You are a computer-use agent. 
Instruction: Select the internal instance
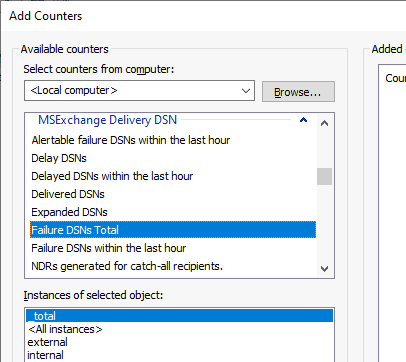45,355
